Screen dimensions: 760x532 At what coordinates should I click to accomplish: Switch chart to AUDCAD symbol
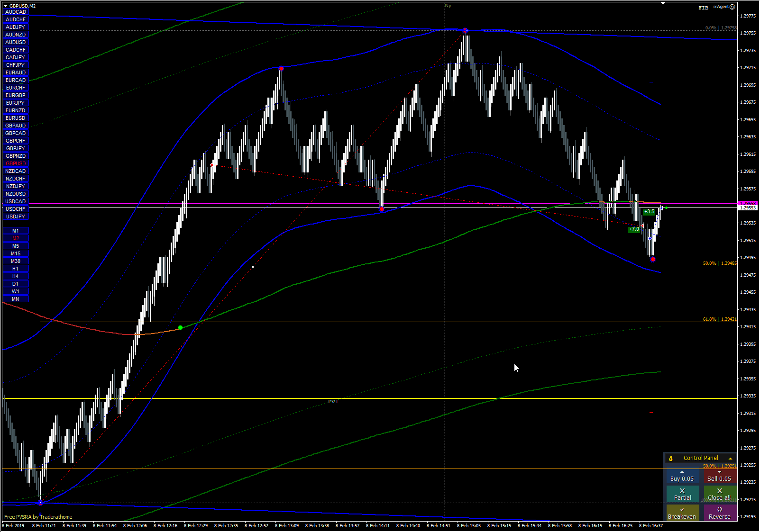pyautogui.click(x=16, y=12)
